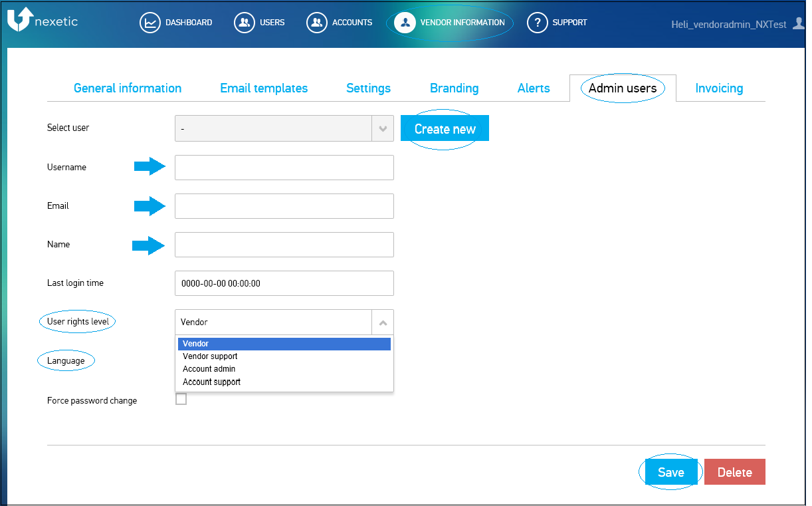Click the Last login time field
812x506 pixels.
pos(284,283)
